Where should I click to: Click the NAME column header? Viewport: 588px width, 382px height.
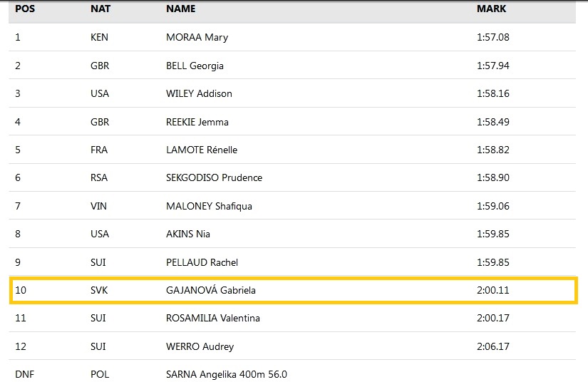(x=181, y=9)
